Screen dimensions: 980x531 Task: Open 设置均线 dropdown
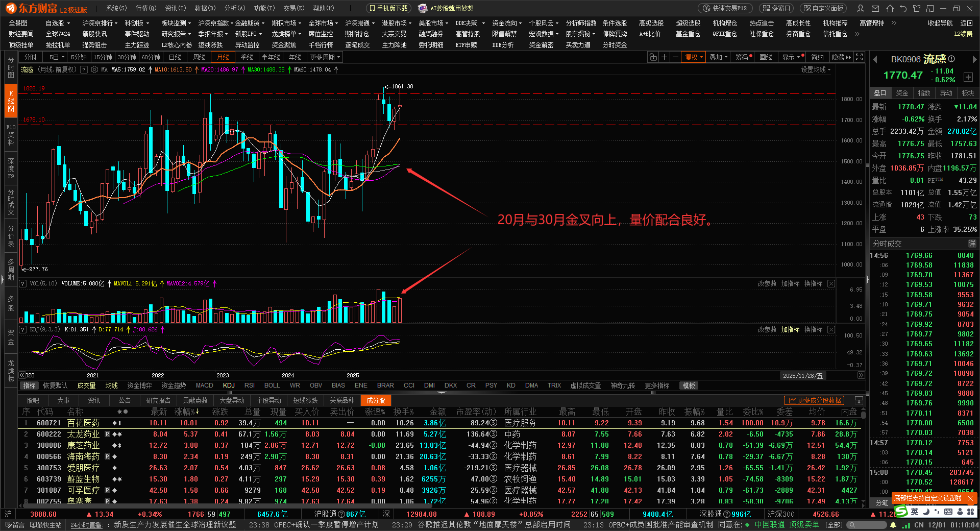click(816, 70)
